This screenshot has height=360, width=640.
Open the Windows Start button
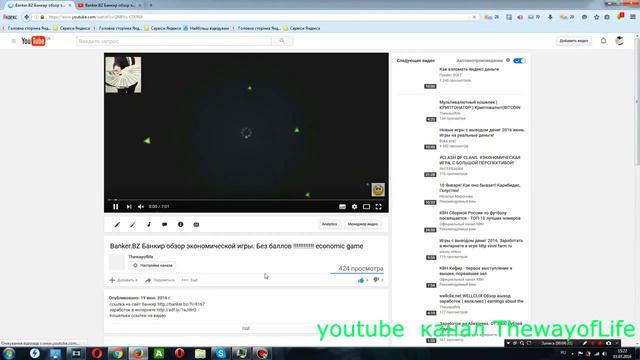(9, 353)
